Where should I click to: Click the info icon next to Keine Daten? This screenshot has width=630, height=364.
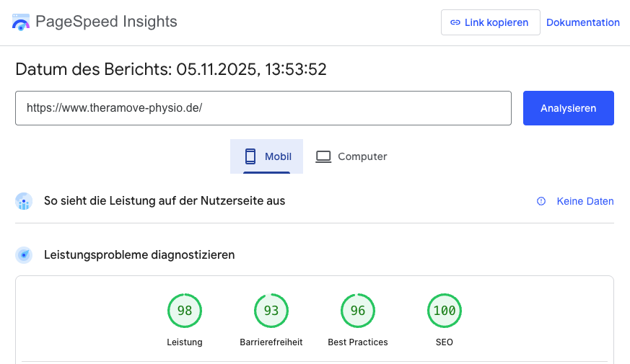(x=541, y=201)
